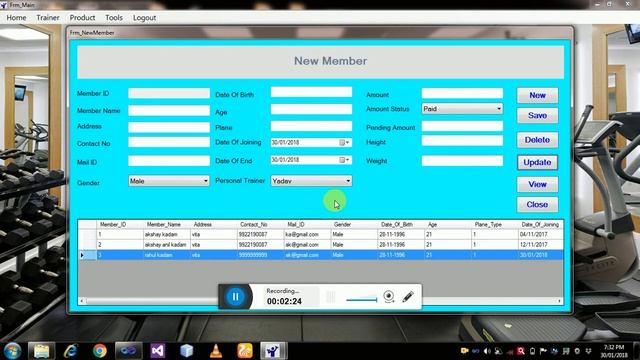
Task: Focus the Address input field
Action: 169,127
